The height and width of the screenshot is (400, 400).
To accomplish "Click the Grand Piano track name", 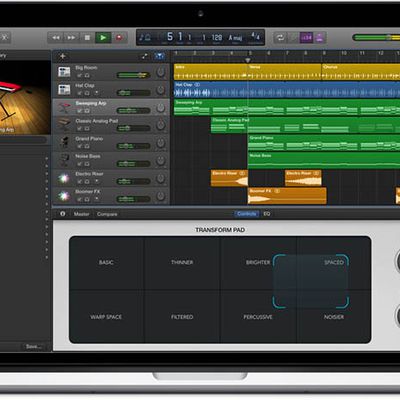I will click(x=89, y=138).
